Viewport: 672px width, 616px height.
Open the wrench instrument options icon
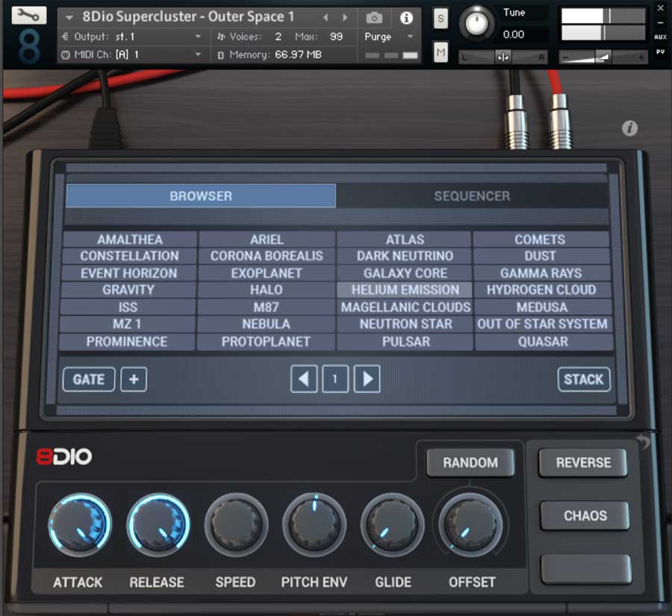28,16
